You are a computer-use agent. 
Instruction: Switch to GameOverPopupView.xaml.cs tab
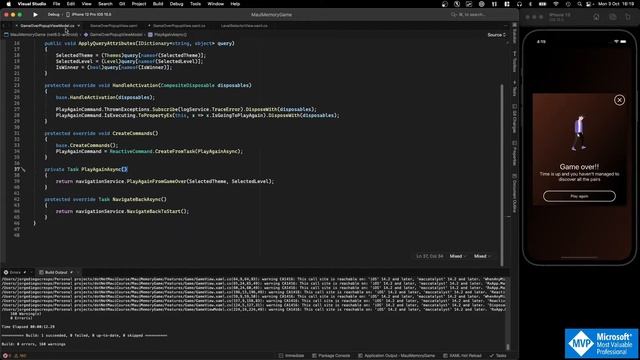pyautogui.click(x=179, y=26)
